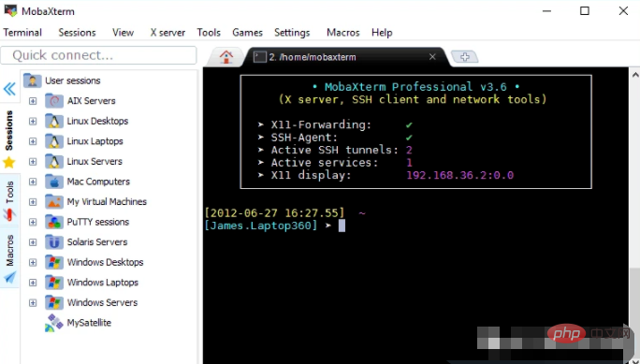Select the User sessions label
The image size is (640, 364).
pyautogui.click(x=73, y=80)
